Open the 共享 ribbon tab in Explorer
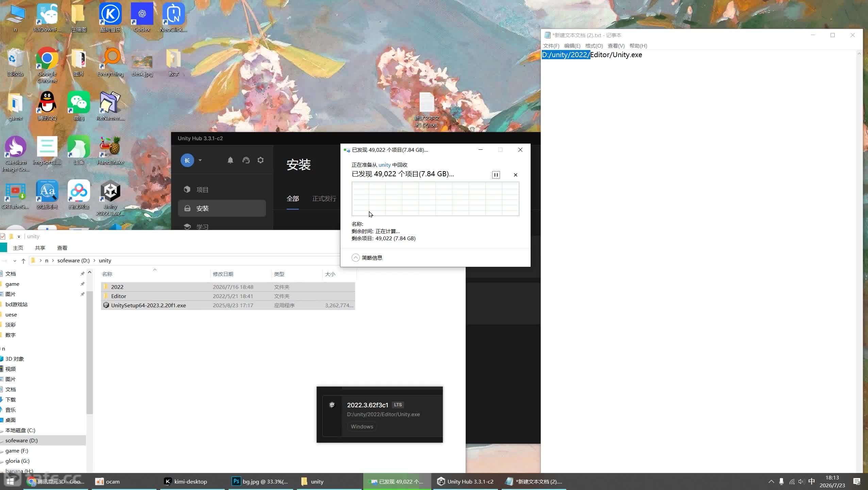The height and width of the screenshot is (490, 868). pyautogui.click(x=40, y=248)
